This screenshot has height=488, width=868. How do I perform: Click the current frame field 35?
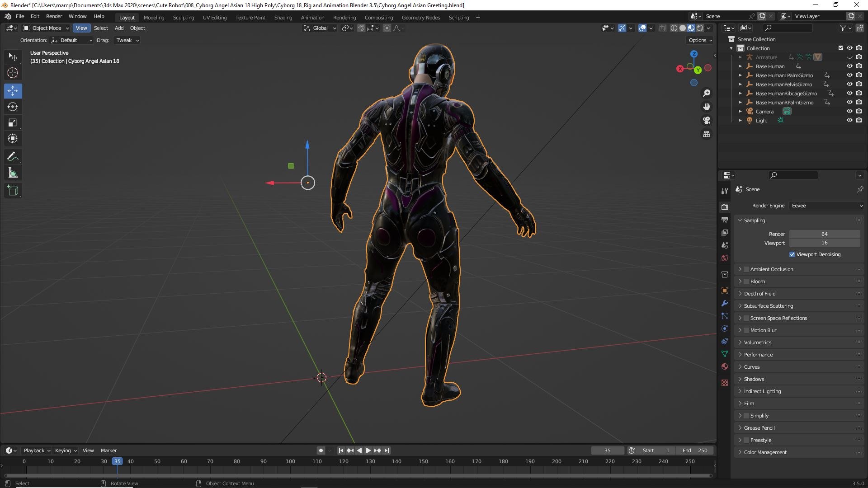[x=608, y=450]
